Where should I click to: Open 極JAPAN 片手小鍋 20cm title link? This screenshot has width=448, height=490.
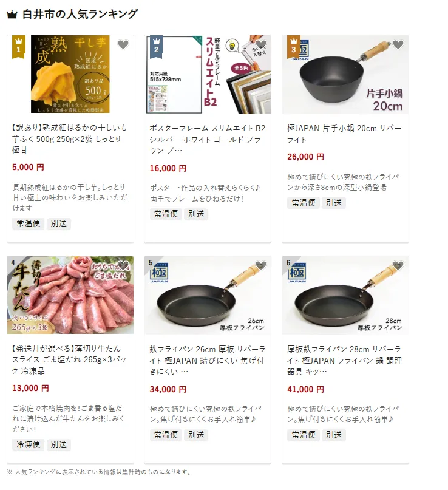pos(344,134)
